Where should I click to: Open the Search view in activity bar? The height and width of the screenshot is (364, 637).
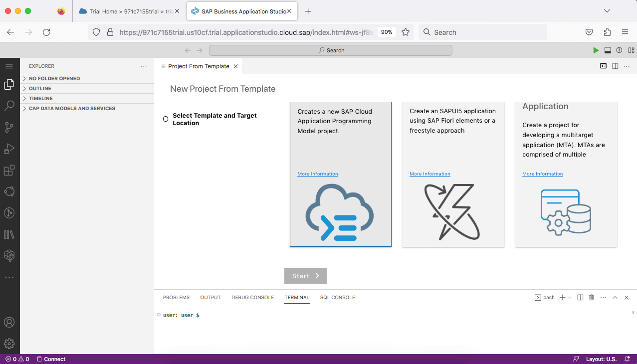[x=9, y=106]
